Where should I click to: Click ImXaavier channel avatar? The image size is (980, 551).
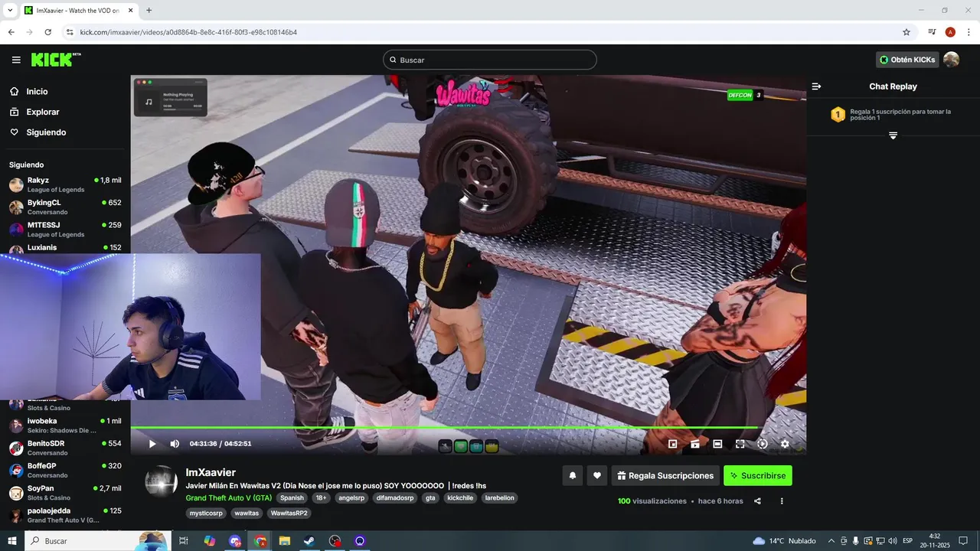161,481
